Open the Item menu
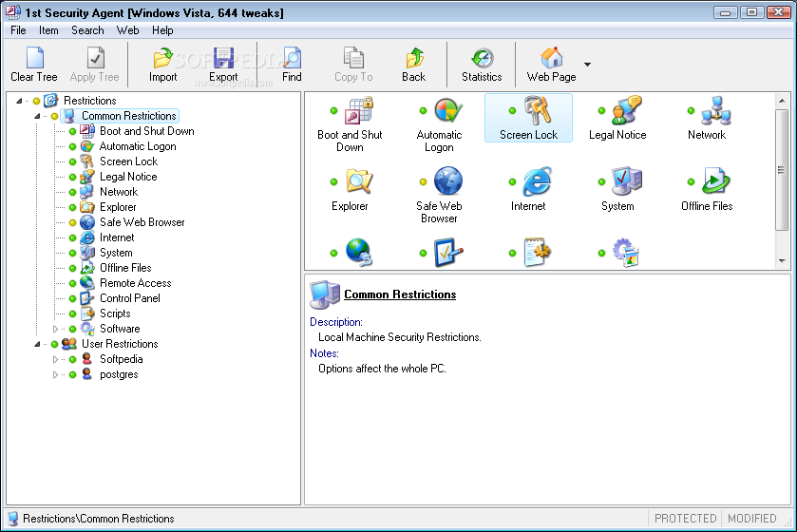 (x=48, y=30)
